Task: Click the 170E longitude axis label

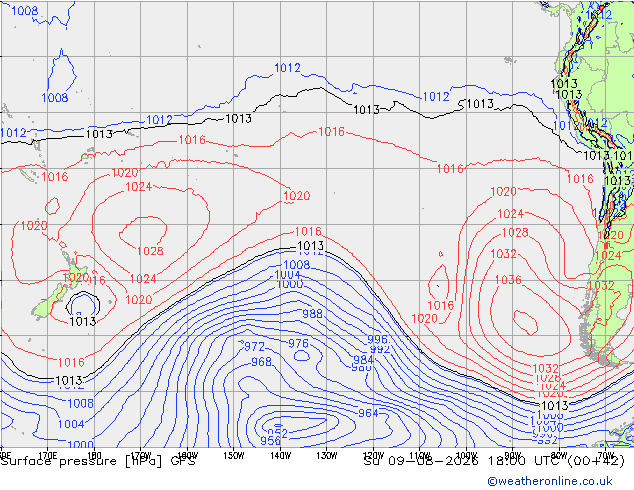Action: 48,456
